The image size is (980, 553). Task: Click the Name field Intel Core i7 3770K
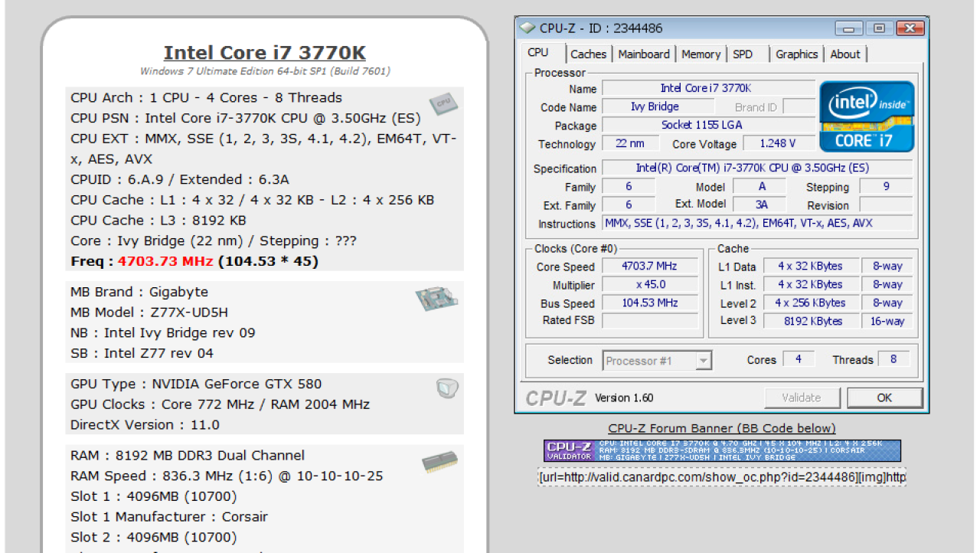point(708,88)
